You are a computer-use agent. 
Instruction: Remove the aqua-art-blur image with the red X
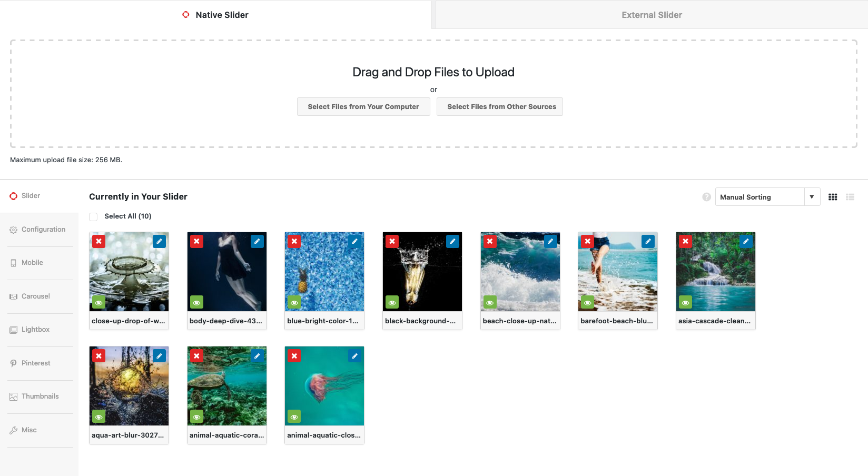[98, 356]
